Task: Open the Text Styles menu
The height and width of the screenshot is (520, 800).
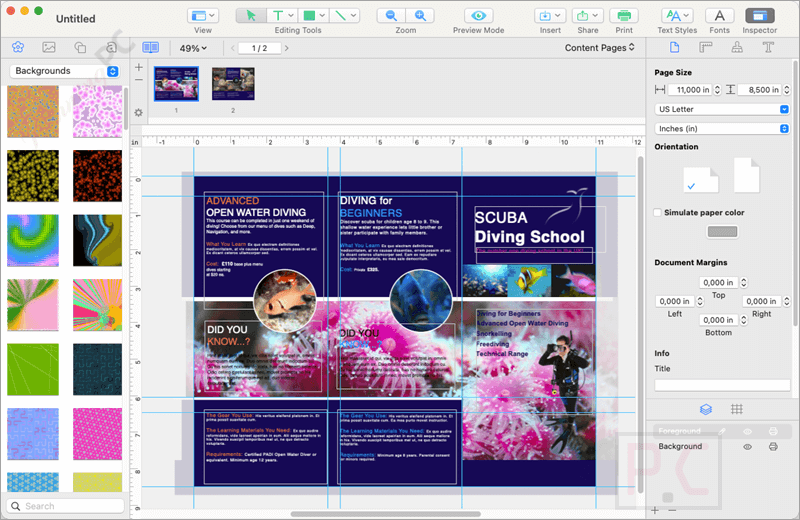Action: tap(677, 15)
